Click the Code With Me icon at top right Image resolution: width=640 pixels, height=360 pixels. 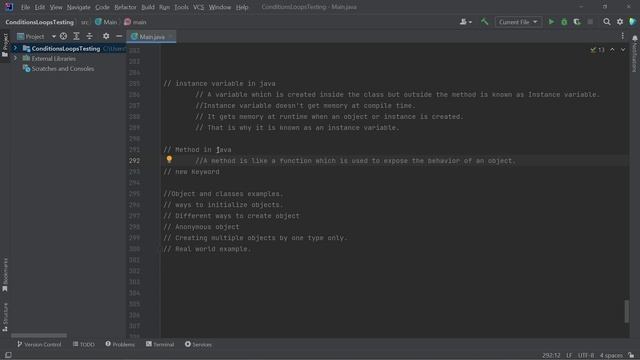pos(633,22)
